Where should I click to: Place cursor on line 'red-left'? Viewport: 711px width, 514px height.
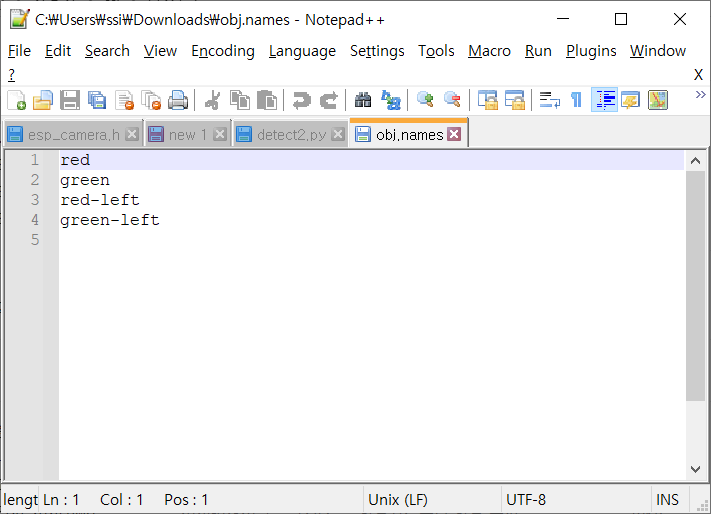click(x=100, y=200)
